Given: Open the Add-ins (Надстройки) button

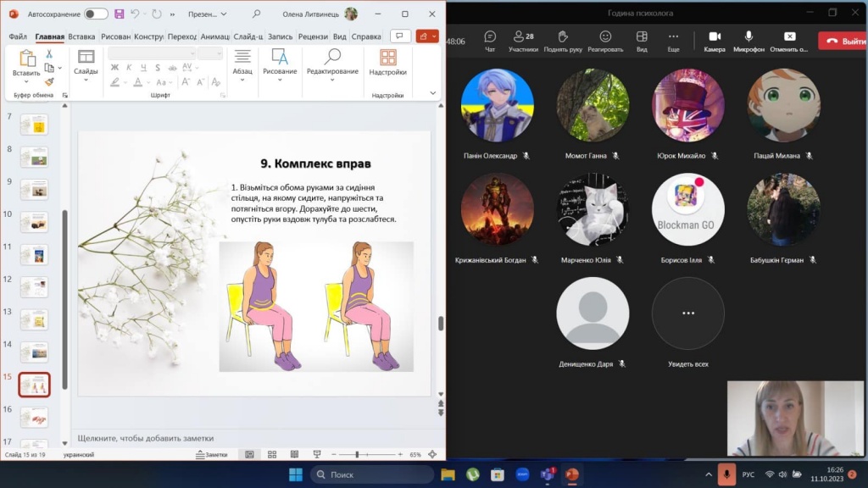Looking at the screenshot, I should (x=387, y=63).
